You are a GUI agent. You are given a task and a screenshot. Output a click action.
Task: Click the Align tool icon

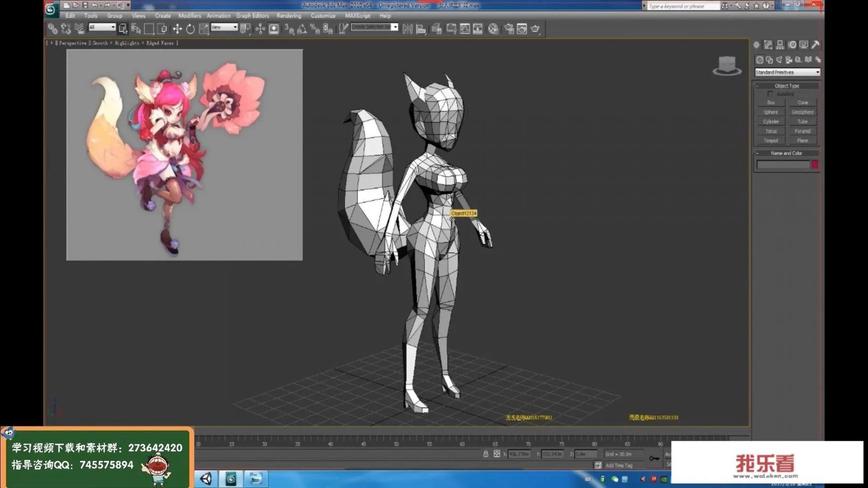[x=421, y=29]
